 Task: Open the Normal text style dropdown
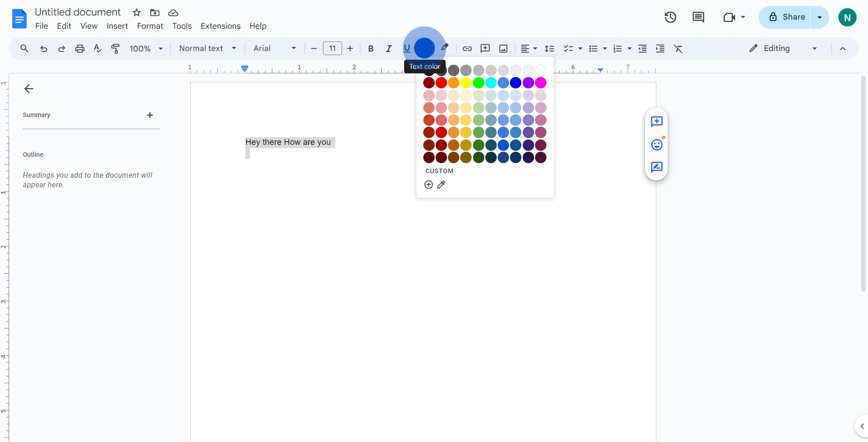click(x=208, y=48)
